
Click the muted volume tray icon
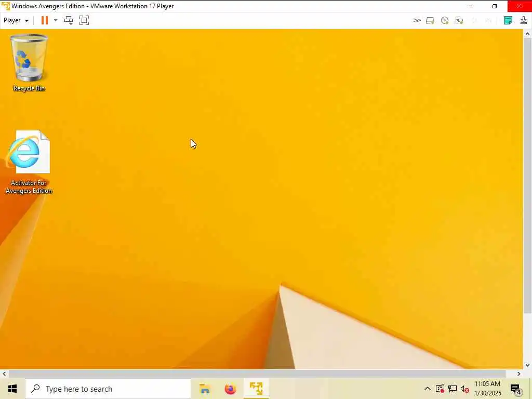pos(465,389)
